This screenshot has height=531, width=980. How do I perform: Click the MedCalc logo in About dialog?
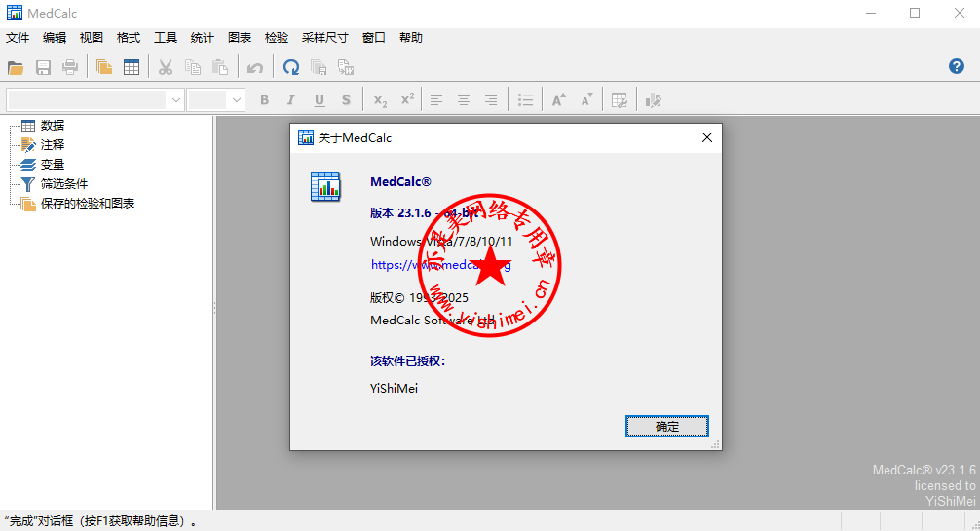pyautogui.click(x=325, y=186)
